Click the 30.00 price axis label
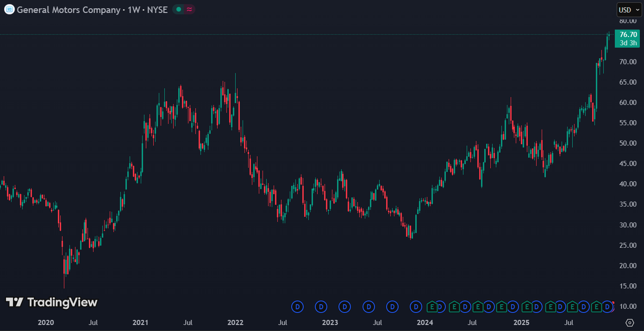 click(x=628, y=225)
